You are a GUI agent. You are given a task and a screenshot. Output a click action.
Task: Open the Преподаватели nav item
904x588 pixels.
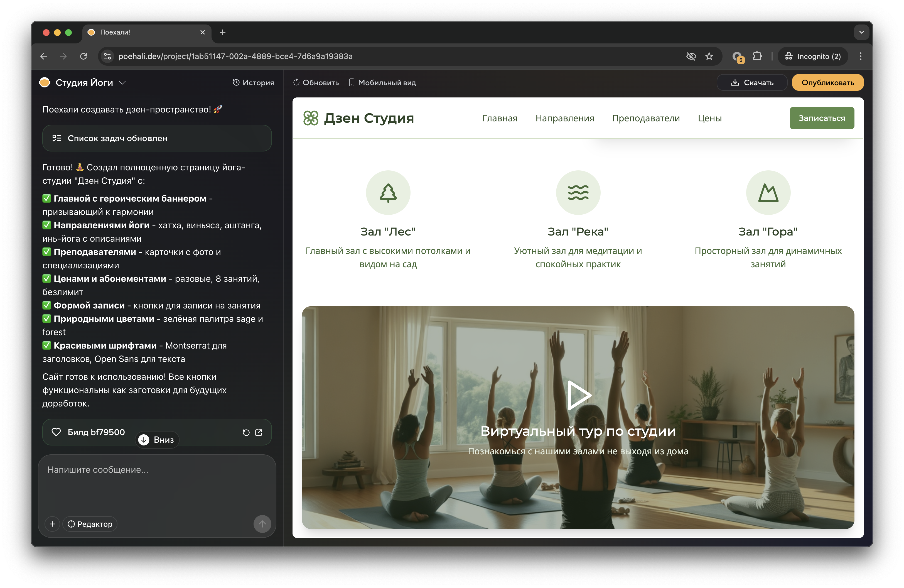[646, 118]
